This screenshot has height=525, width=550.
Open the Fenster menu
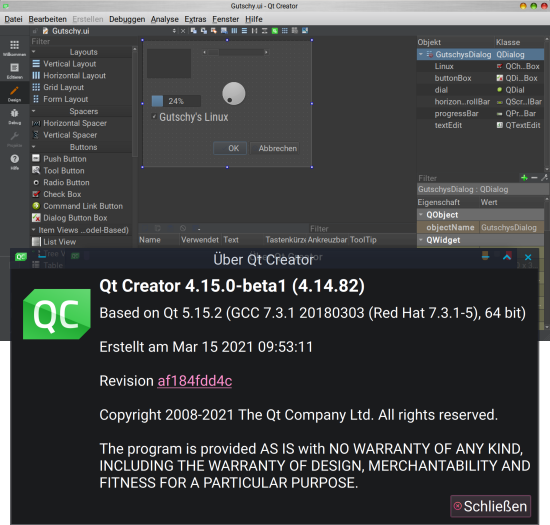click(x=226, y=19)
